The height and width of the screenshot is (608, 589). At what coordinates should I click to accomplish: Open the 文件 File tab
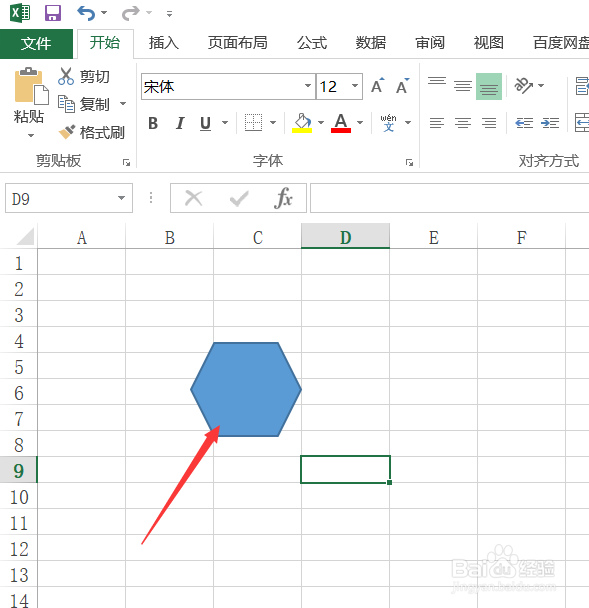point(36,43)
